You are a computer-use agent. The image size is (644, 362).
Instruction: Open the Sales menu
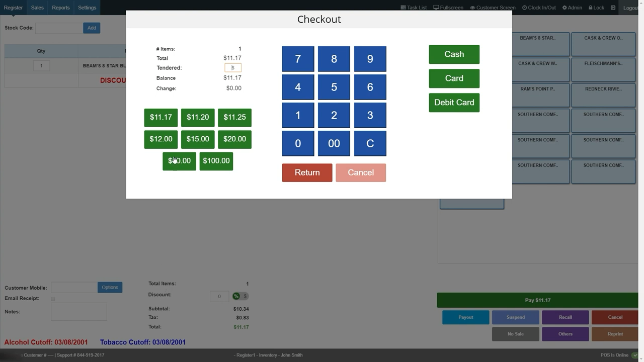point(37,8)
